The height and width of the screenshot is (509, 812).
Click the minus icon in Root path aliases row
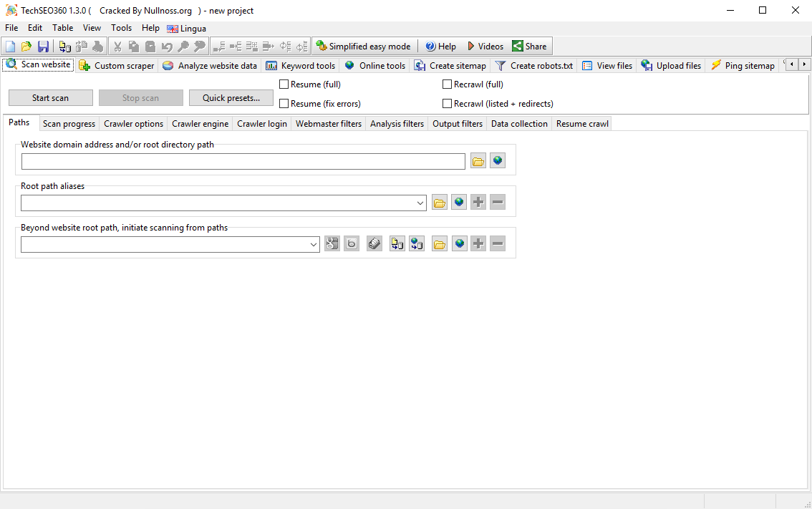498,202
